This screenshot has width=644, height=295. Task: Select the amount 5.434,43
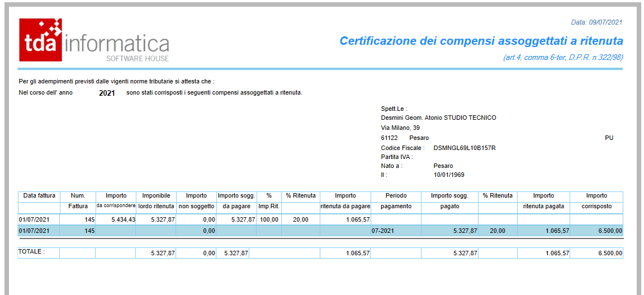point(123,220)
